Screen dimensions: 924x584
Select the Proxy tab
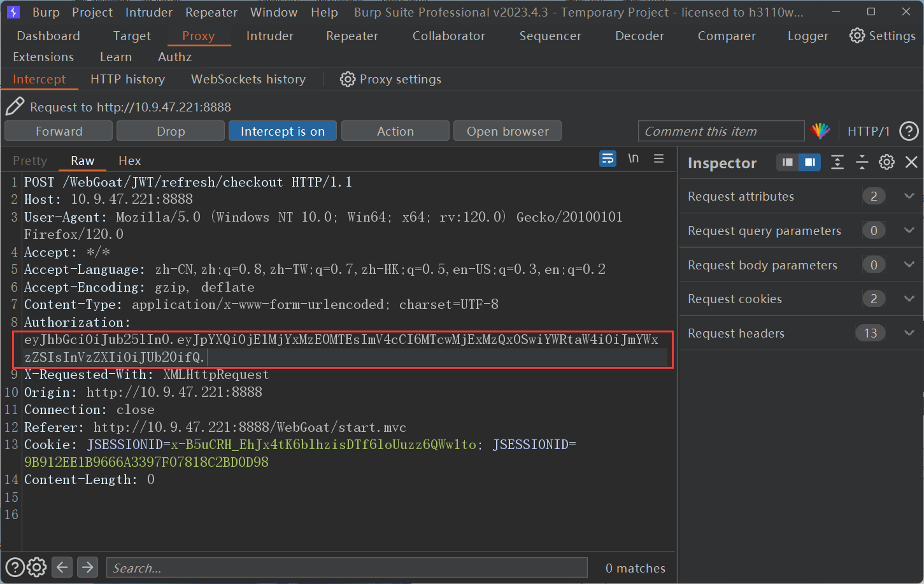point(199,36)
